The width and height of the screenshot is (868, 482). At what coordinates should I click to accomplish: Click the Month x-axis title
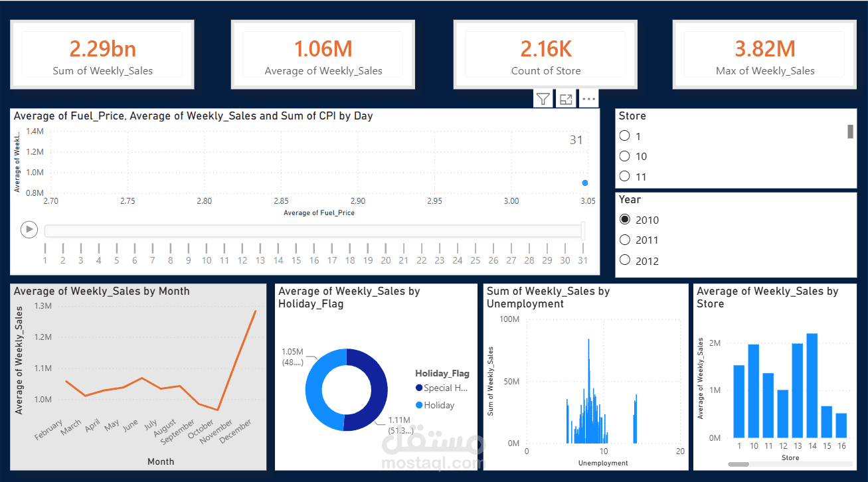(161, 461)
